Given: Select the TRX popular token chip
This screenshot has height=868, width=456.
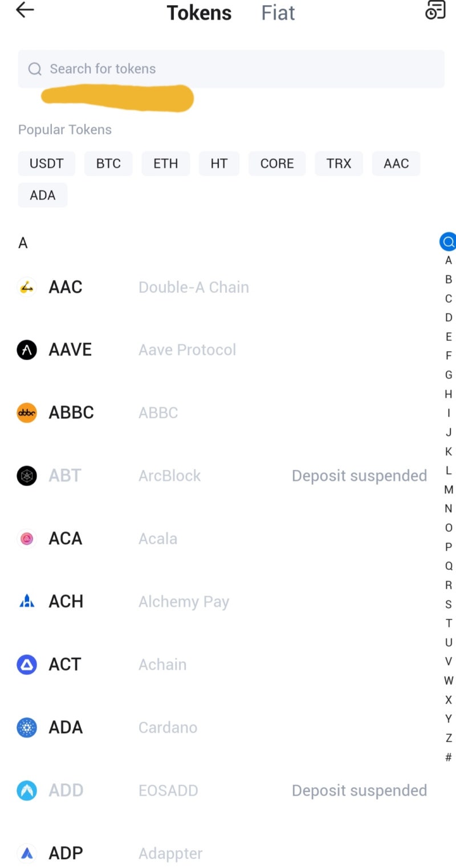Looking at the screenshot, I should [339, 164].
